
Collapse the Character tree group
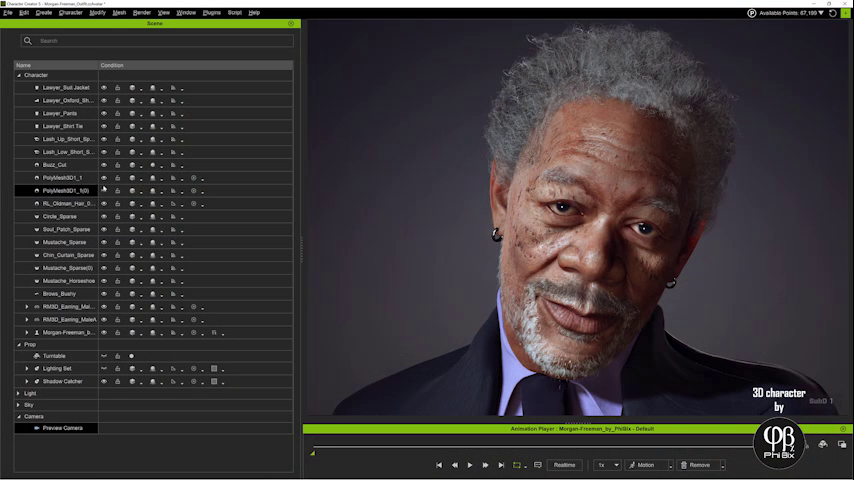point(19,75)
